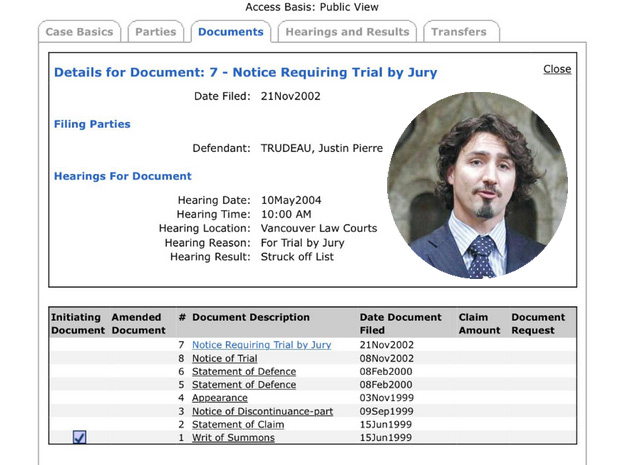Screen dimensions: 622x465
Task: Click the Date Document Filed column header
Action: tap(400, 323)
